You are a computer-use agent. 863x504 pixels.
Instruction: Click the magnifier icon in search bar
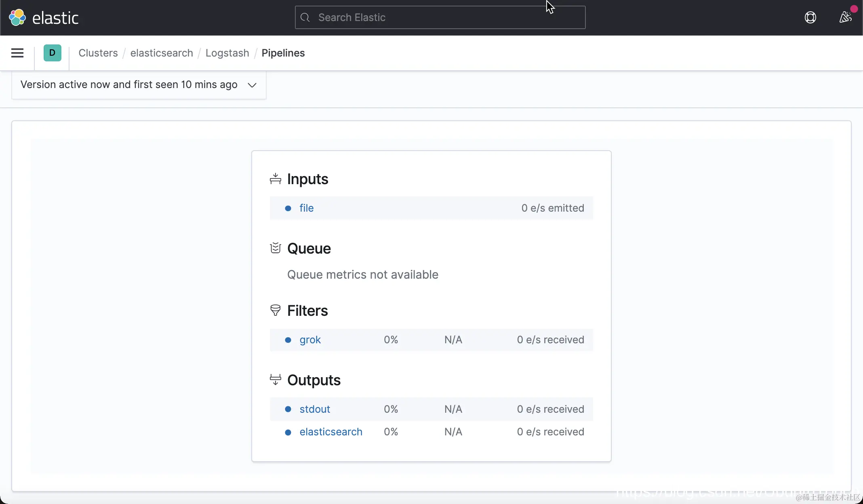pos(305,17)
